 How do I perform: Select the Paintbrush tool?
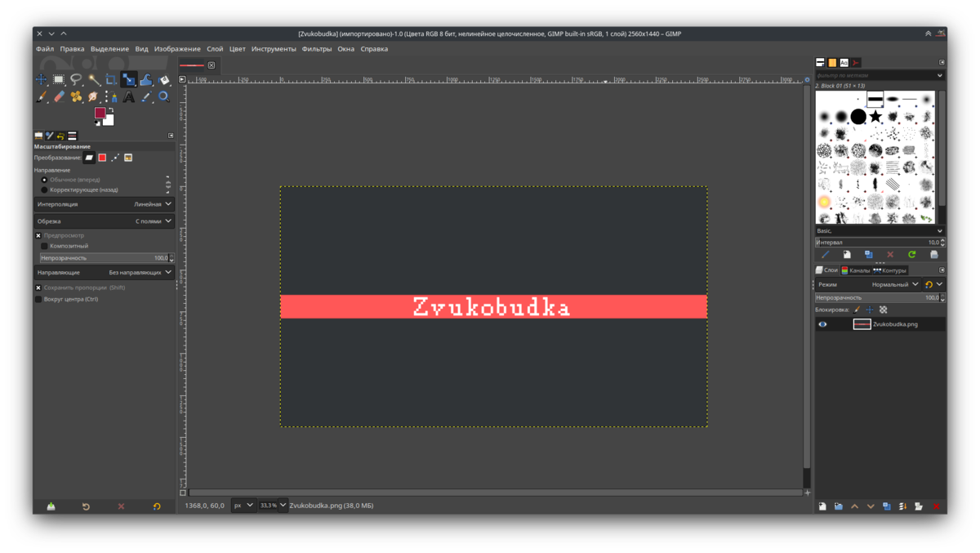(41, 96)
